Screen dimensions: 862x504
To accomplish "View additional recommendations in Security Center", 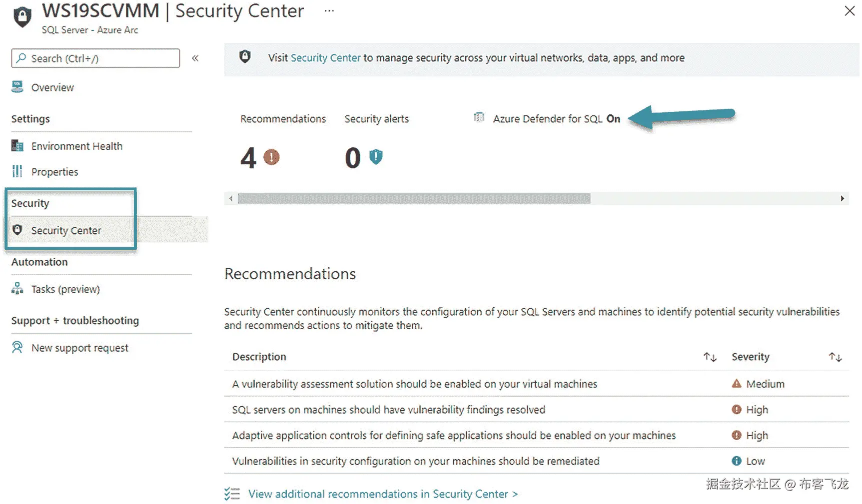I will click(x=382, y=494).
